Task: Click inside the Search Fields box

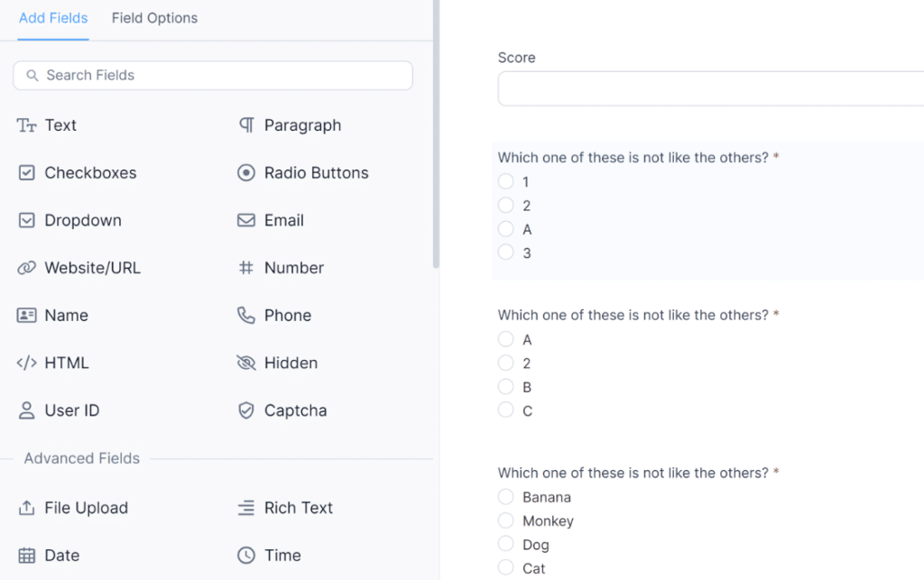Action: point(212,75)
